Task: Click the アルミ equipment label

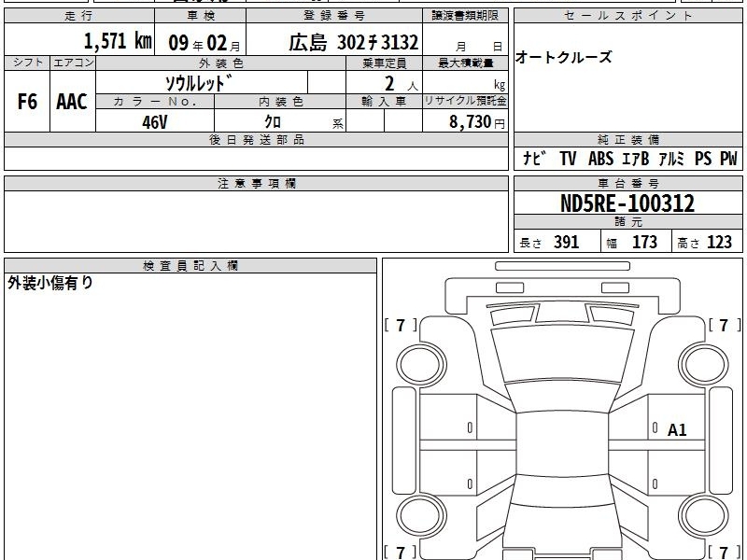Action: click(x=671, y=158)
